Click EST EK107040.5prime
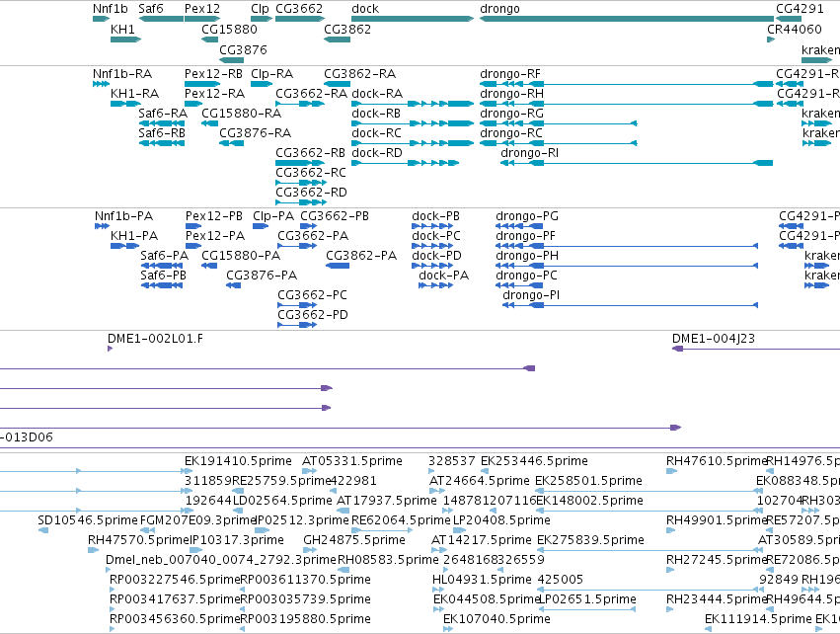The image size is (840, 634). [496, 619]
